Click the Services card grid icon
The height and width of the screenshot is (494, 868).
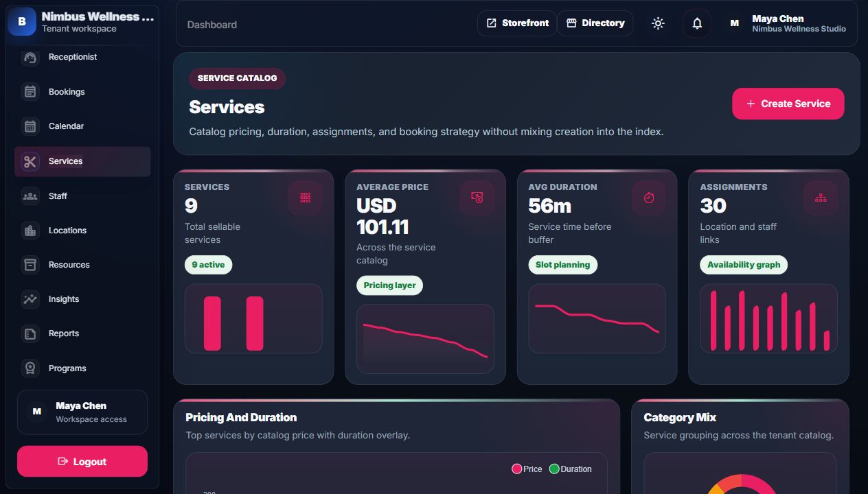(306, 198)
